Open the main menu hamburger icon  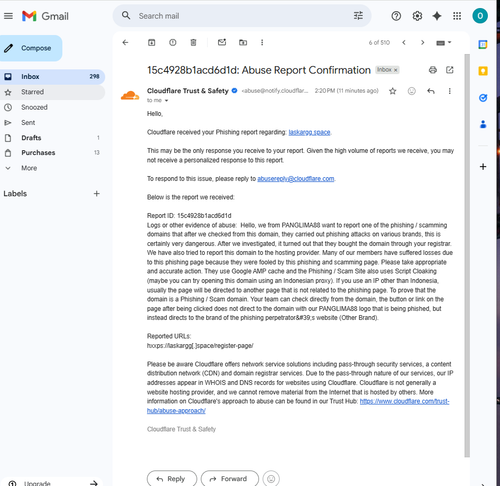pos(8,16)
